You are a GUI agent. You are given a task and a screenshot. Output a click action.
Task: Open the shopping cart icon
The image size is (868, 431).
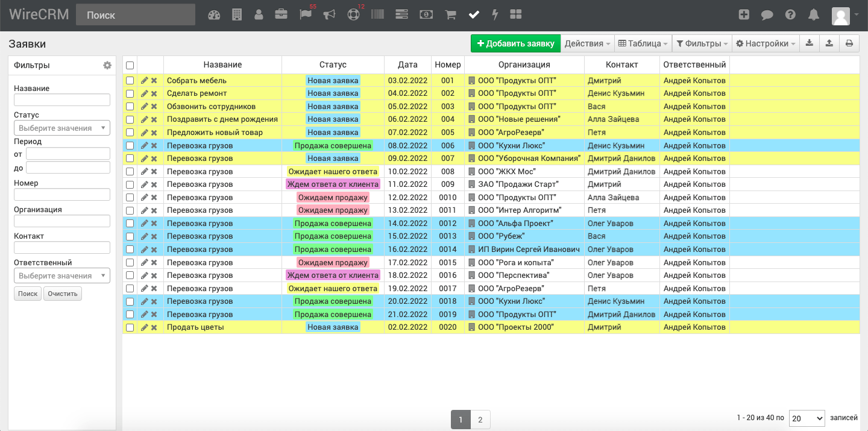pos(450,15)
